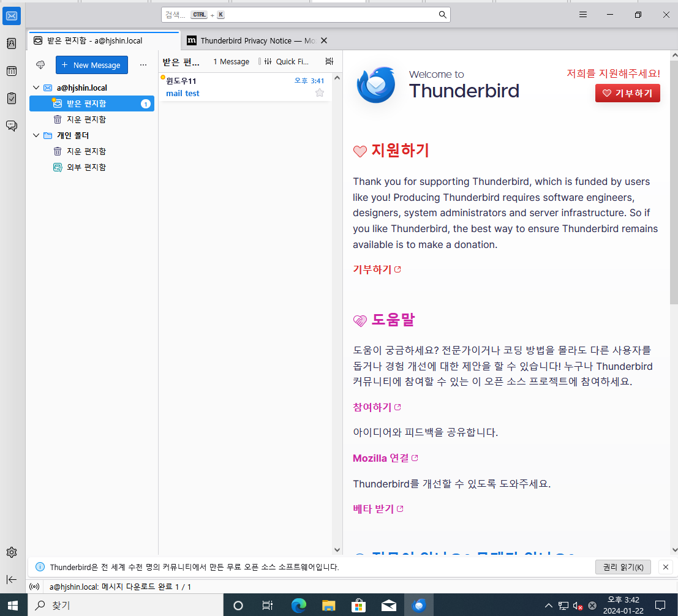Show hidden system tray icons

(x=548, y=605)
